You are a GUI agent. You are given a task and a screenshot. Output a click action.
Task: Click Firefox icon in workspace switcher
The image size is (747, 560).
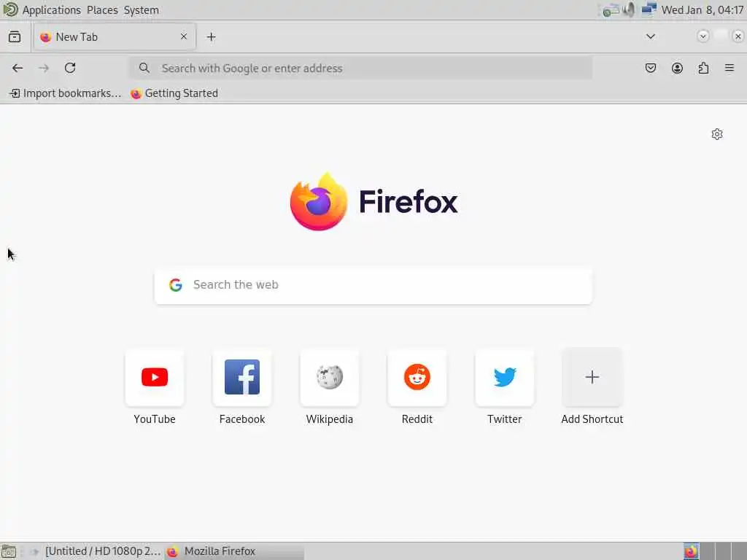click(692, 551)
